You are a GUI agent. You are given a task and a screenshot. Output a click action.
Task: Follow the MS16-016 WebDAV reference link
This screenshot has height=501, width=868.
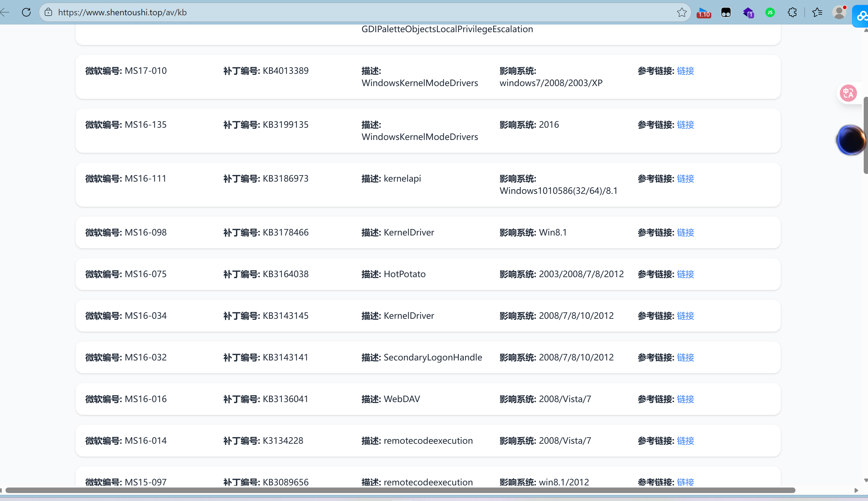685,399
